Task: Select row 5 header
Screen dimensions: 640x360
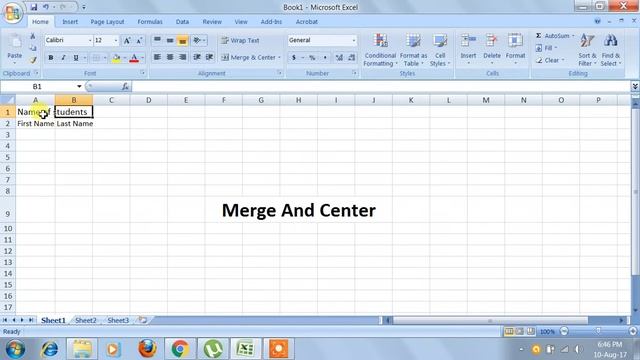Action: (8, 157)
